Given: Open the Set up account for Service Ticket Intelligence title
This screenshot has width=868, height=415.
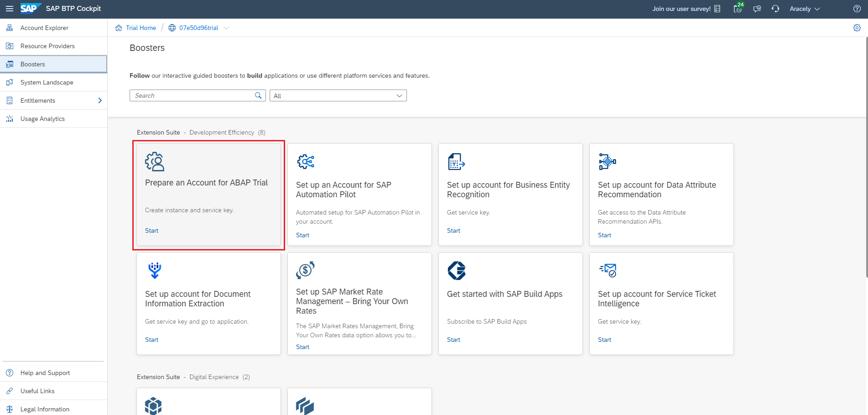Looking at the screenshot, I should coord(657,299).
